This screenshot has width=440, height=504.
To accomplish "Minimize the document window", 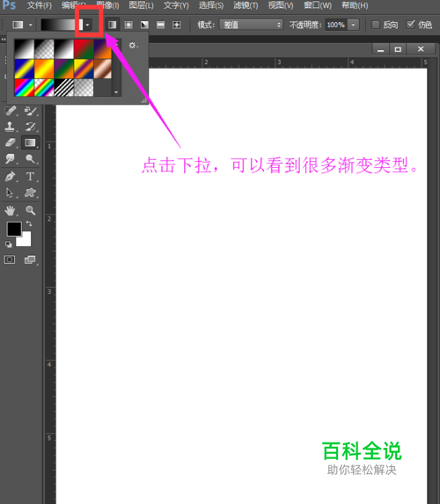I will (x=381, y=49).
